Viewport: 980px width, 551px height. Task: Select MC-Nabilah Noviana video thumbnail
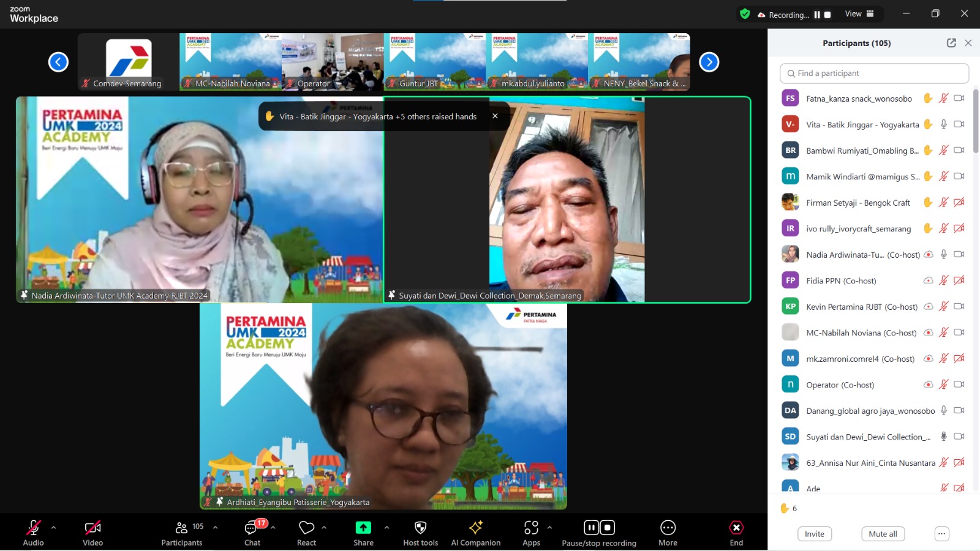230,62
